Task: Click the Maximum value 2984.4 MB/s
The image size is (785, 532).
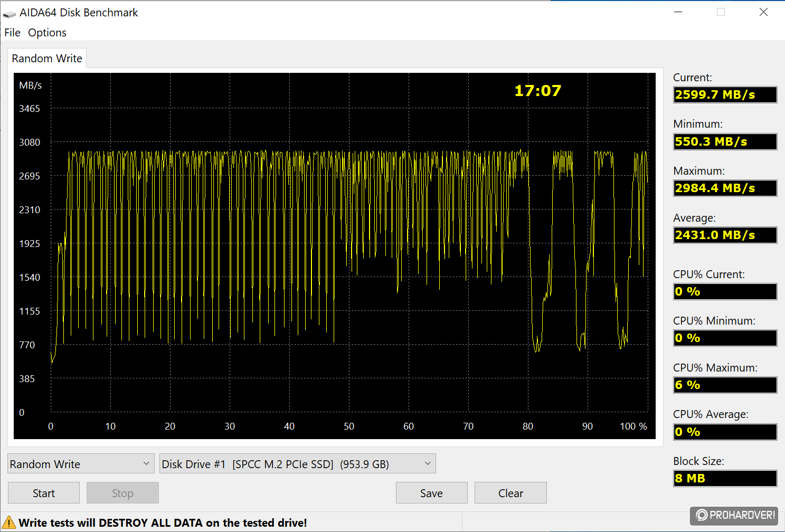Action: pyautogui.click(x=725, y=188)
